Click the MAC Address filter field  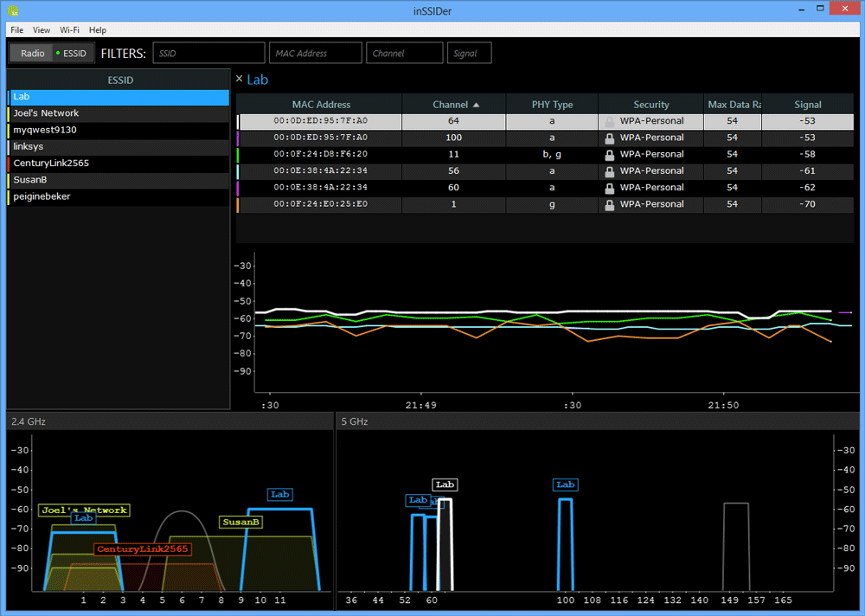point(315,53)
